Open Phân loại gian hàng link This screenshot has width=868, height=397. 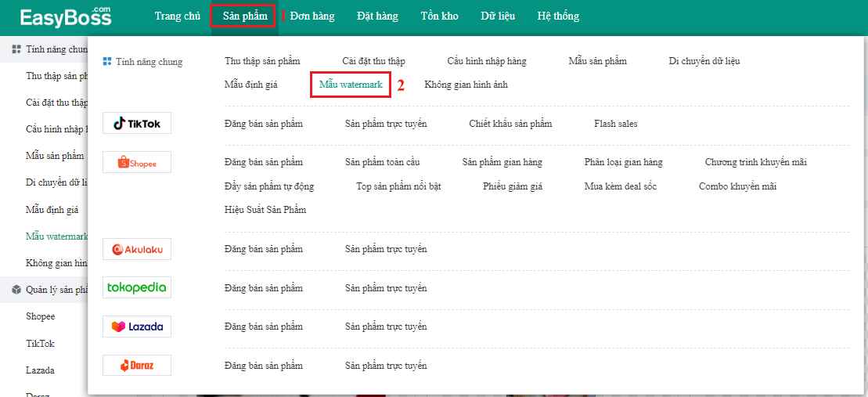coord(623,162)
